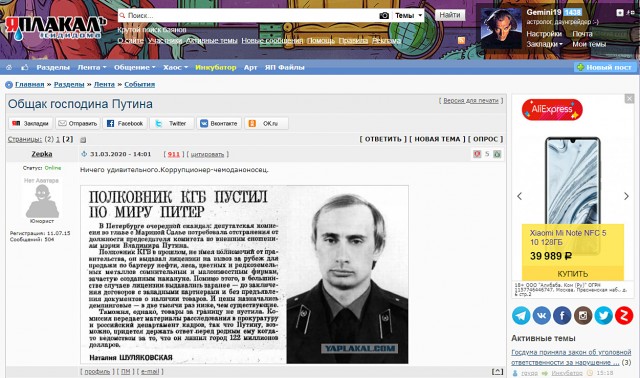Expand the Закладки user dropdown
This screenshot has height=378, width=640.
[x=544, y=44]
